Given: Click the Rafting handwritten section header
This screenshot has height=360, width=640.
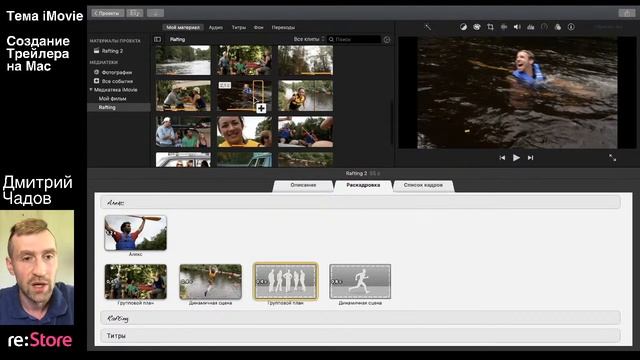Looking at the screenshot, I should 360,318.
